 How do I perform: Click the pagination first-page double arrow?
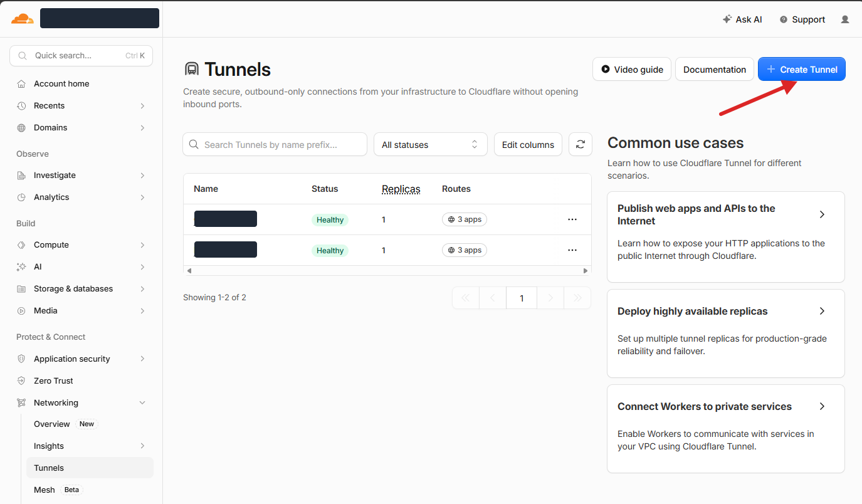click(x=466, y=298)
